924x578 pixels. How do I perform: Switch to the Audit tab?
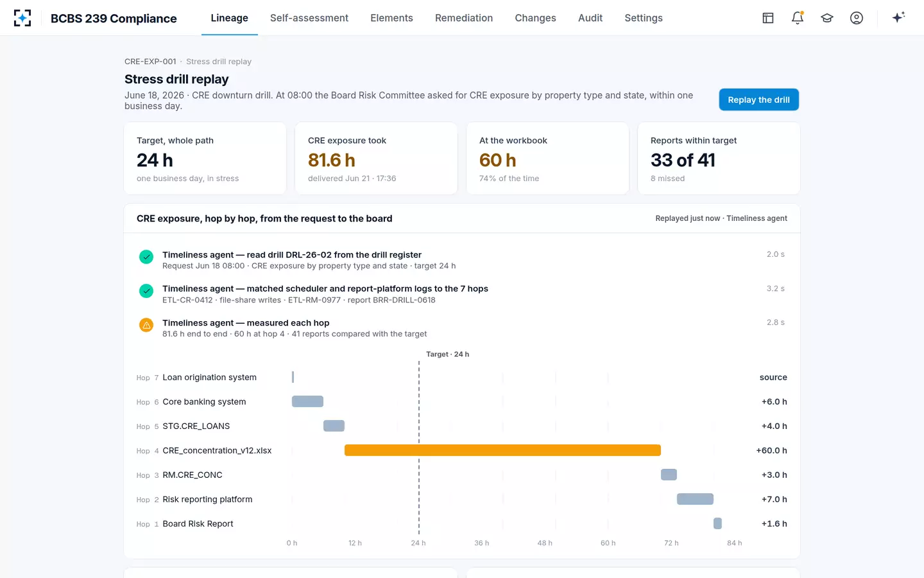(x=590, y=18)
